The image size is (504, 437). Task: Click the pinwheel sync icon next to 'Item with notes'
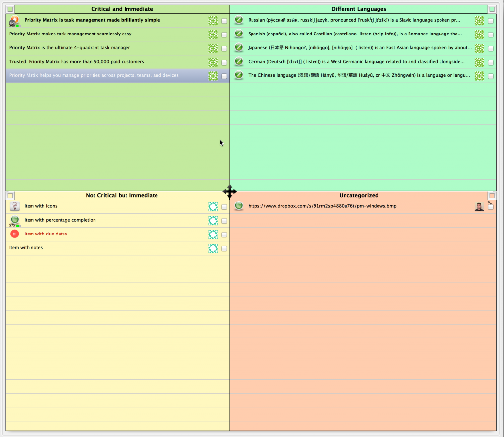[x=213, y=248]
